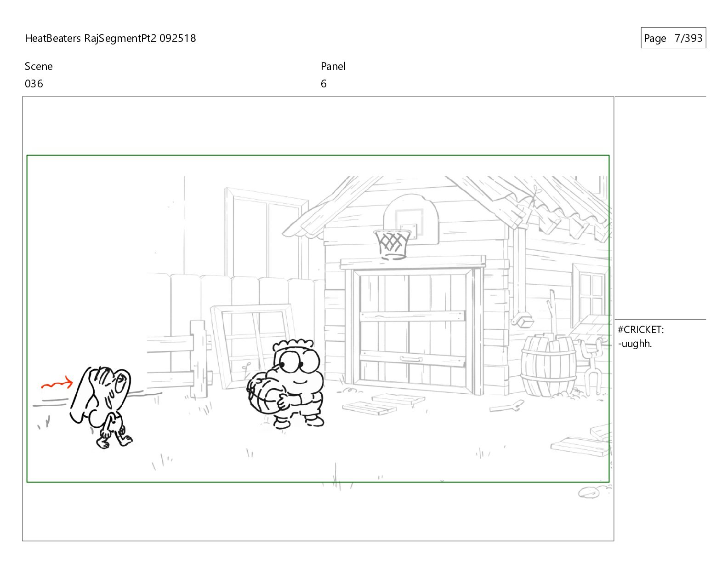Click the 'Scene' label
This screenshot has width=728, height=563.
click(39, 66)
